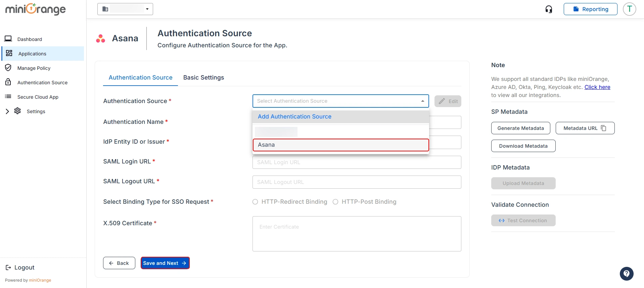Open user profile avatar T
This screenshot has width=644, height=288.
pos(630,9)
